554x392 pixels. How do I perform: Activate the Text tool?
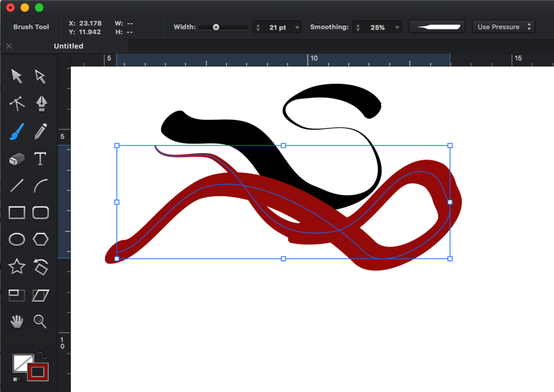40,159
